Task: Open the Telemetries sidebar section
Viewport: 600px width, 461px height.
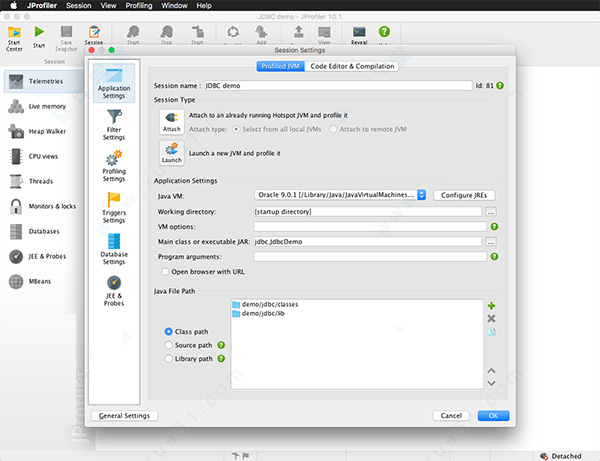Action: [x=44, y=81]
